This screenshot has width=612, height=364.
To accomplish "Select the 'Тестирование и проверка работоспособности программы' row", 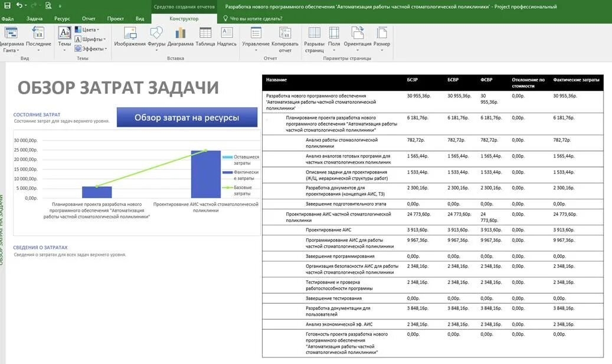I will click(x=433, y=285).
